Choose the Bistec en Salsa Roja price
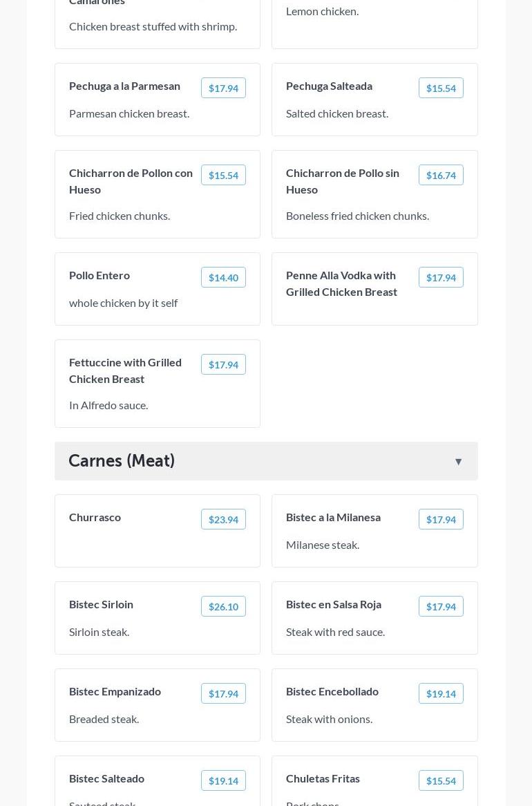This screenshot has width=532, height=806. 441,607
